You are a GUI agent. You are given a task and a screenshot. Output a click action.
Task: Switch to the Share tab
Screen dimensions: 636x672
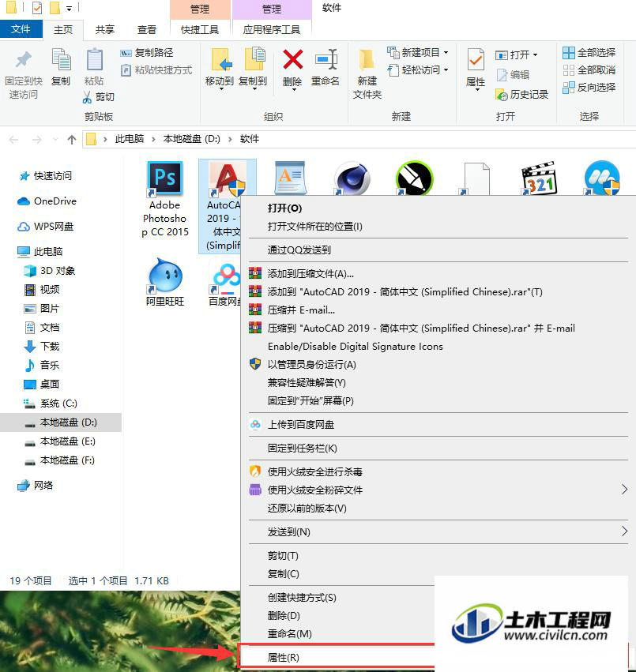[x=105, y=29]
